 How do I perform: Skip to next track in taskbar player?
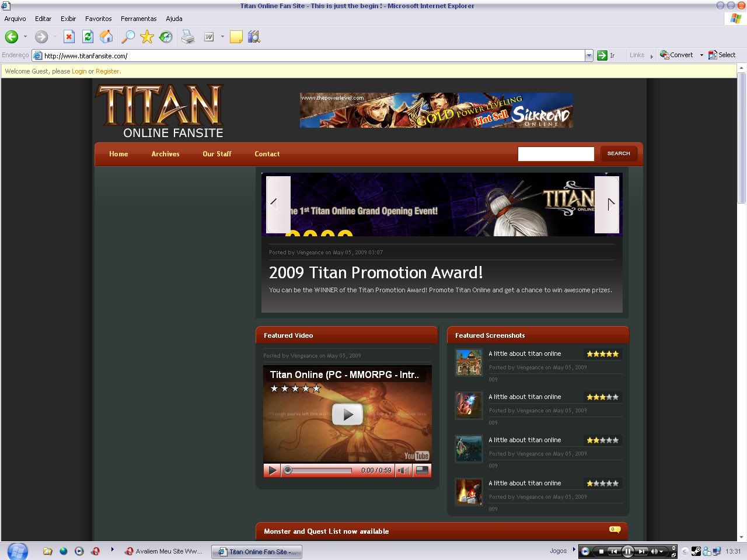641,551
